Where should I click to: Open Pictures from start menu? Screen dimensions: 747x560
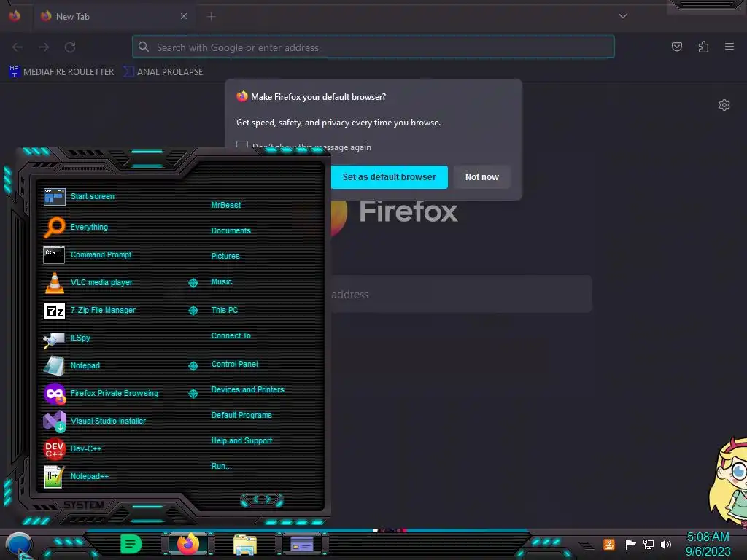(225, 256)
